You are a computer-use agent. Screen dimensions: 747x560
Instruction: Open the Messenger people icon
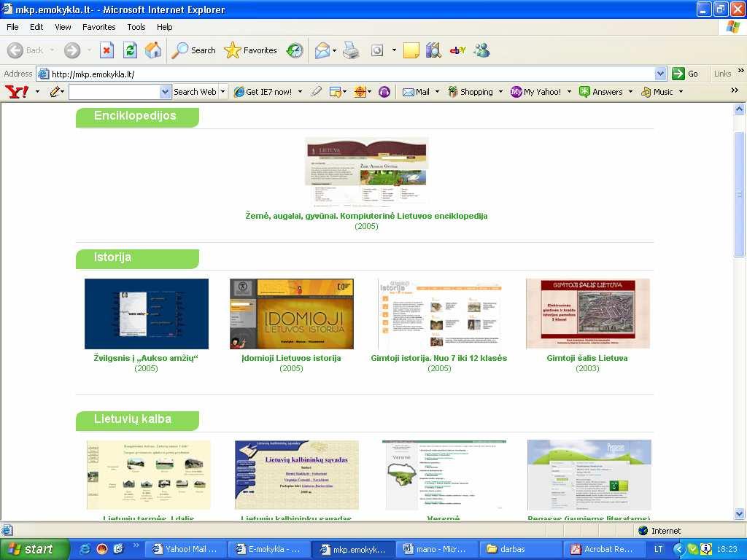[x=481, y=50]
